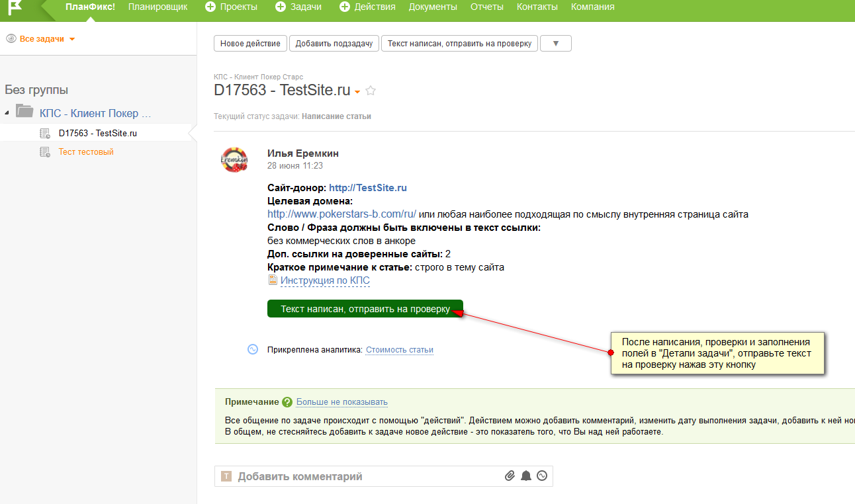855x504 pixels.
Task: Switch to the Задачи section
Action: (306, 7)
